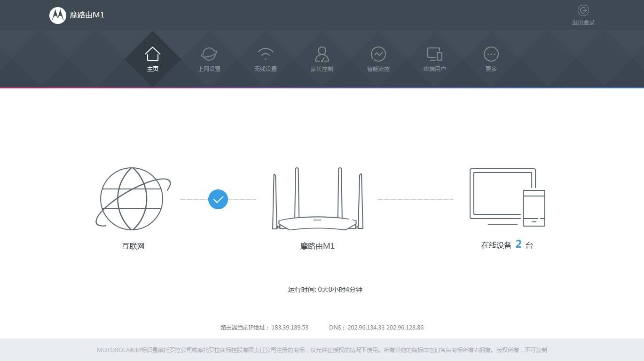Viewport: 644px width, 361px height.
Task: Open the 无线设置 wireless settings tab
Action: pyautogui.click(x=266, y=59)
